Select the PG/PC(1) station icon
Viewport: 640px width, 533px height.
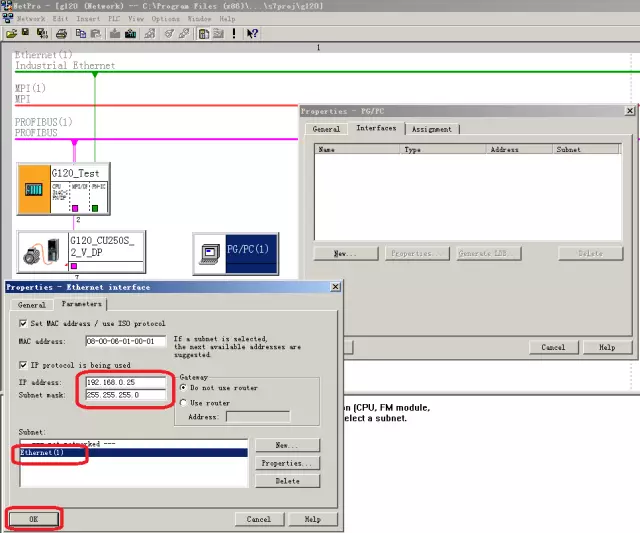pos(210,252)
